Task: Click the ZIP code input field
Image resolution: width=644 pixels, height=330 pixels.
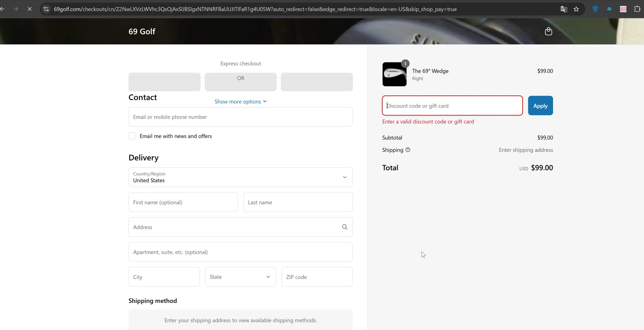Action: click(317, 277)
